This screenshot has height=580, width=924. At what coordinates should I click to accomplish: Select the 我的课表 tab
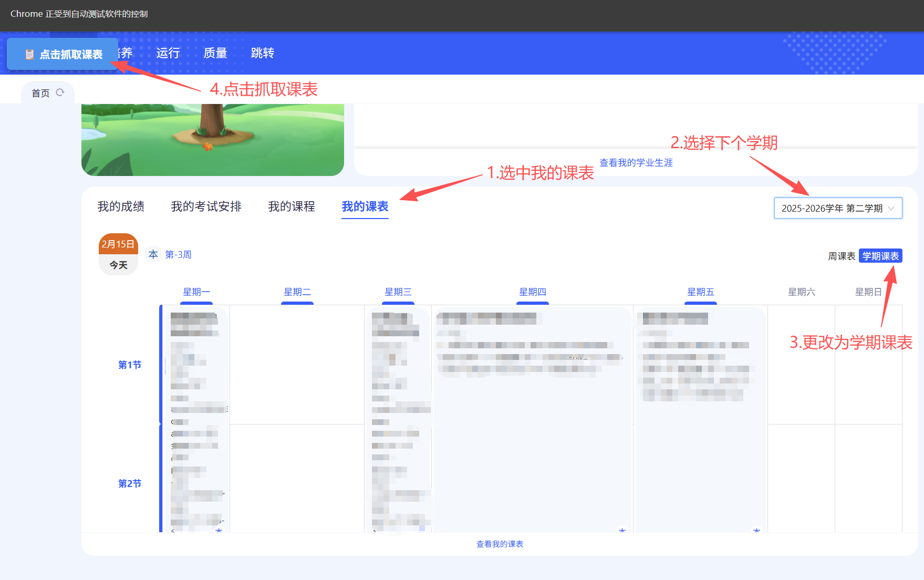tap(365, 206)
